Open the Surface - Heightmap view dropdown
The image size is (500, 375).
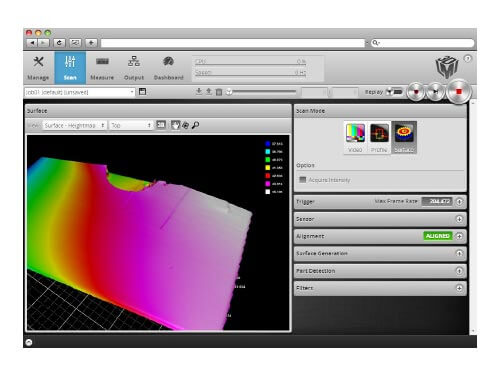[74, 125]
